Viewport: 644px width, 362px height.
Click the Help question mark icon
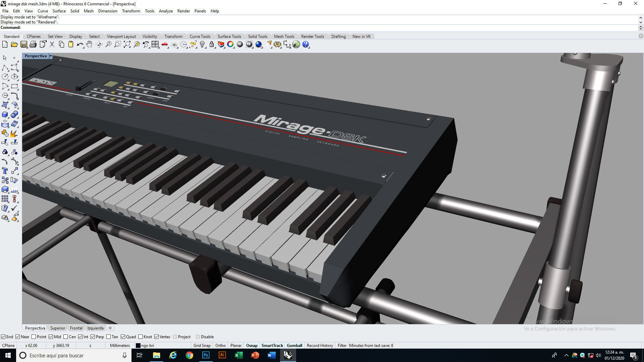(306, 45)
